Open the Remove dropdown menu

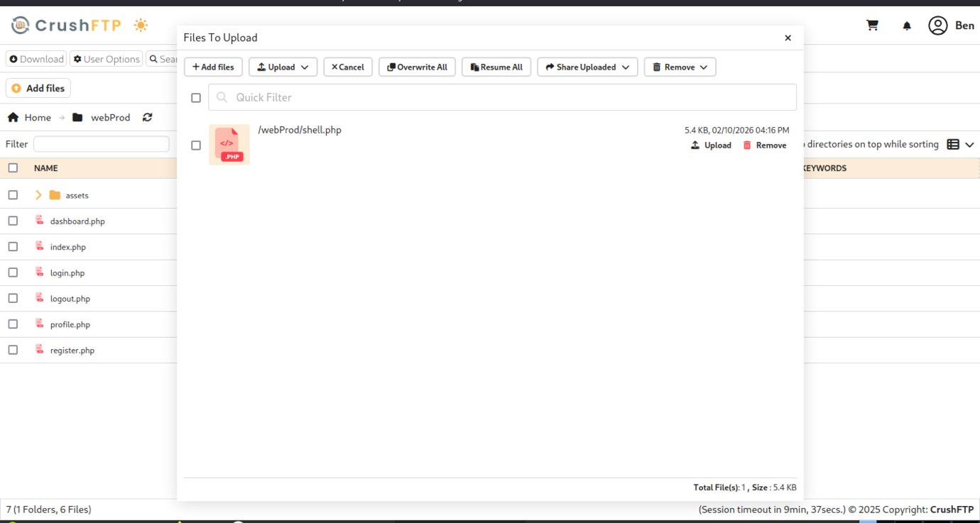pyautogui.click(x=680, y=67)
